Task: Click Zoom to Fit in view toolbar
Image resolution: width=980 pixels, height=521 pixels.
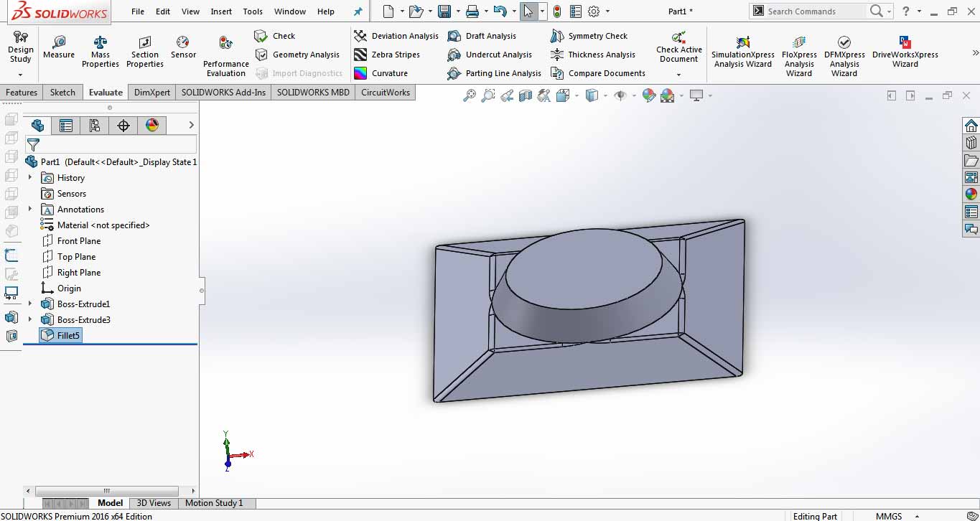Action: coord(470,95)
